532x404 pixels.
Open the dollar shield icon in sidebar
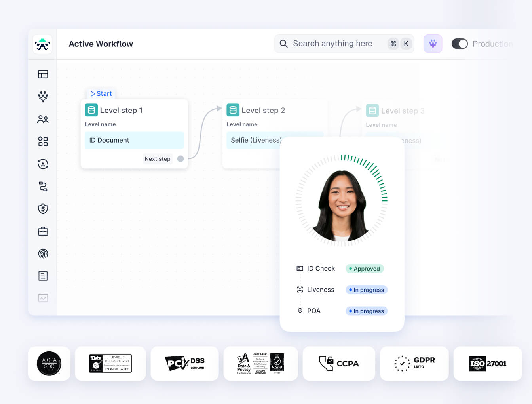click(x=43, y=209)
